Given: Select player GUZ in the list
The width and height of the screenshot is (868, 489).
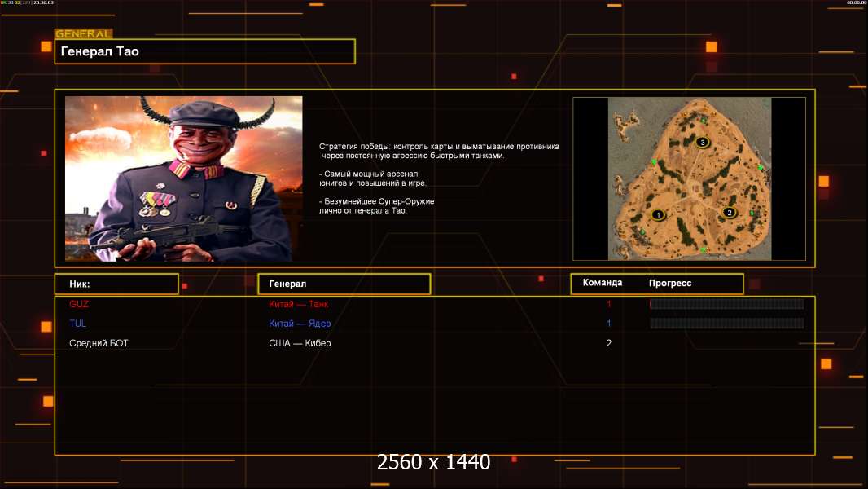Looking at the screenshot, I should 79,304.
